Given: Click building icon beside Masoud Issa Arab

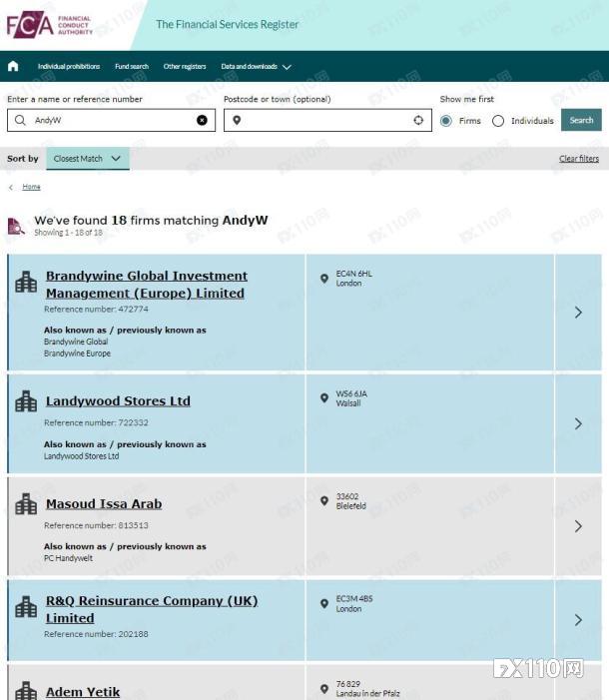Looking at the screenshot, I should [x=26, y=504].
